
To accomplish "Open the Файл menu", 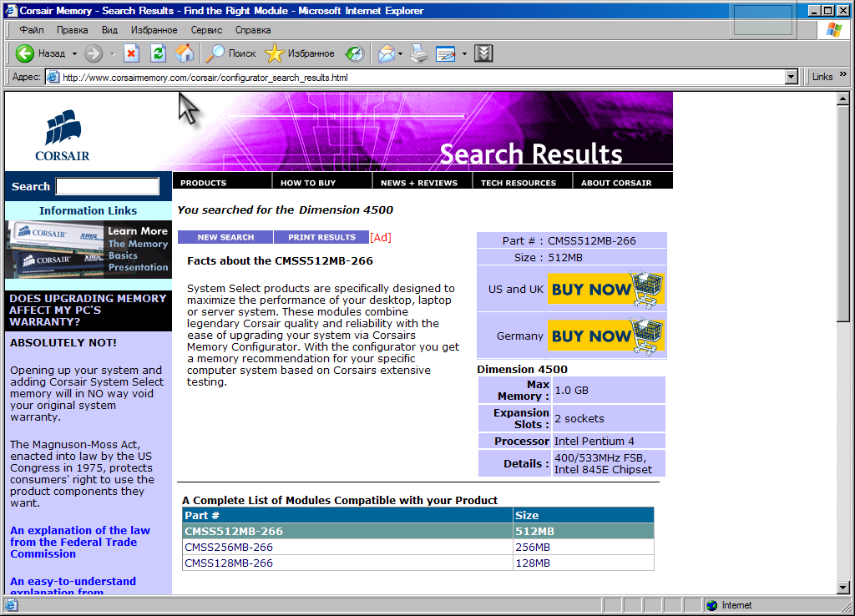I will point(32,30).
